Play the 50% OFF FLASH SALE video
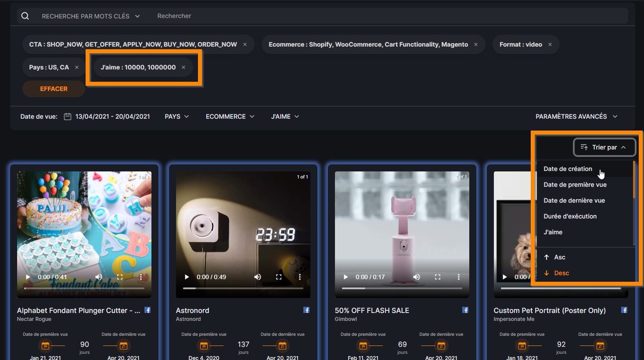 (345, 277)
